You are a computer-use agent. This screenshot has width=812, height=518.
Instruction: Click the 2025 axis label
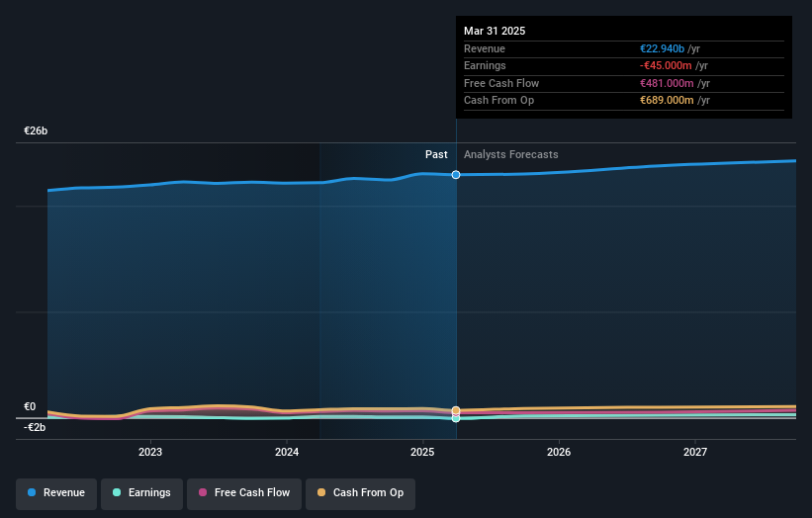click(422, 453)
